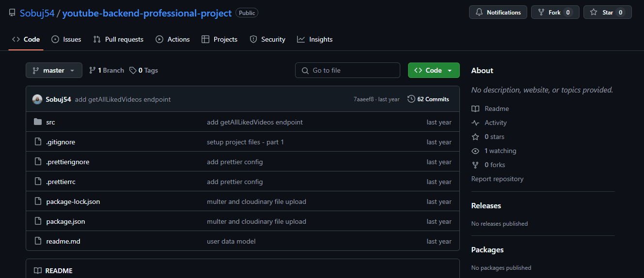Click 'add prettier config' message for .prettierrc
644x278 pixels.
[x=235, y=182]
